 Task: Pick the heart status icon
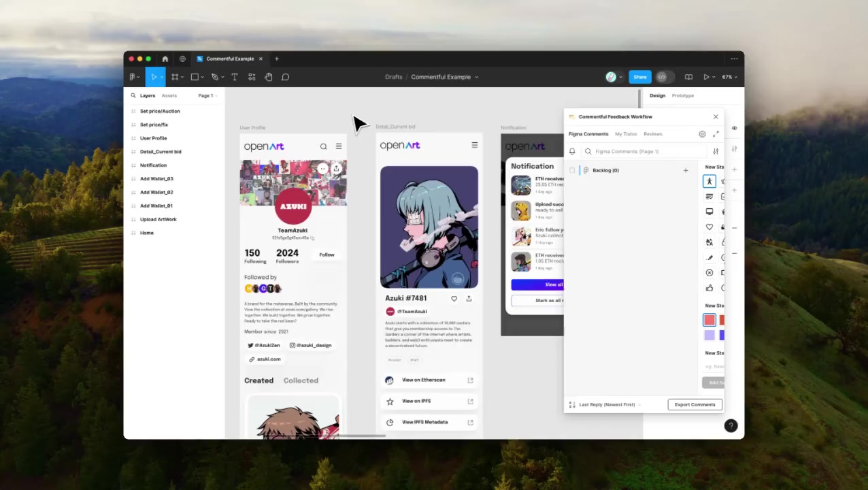pos(710,227)
